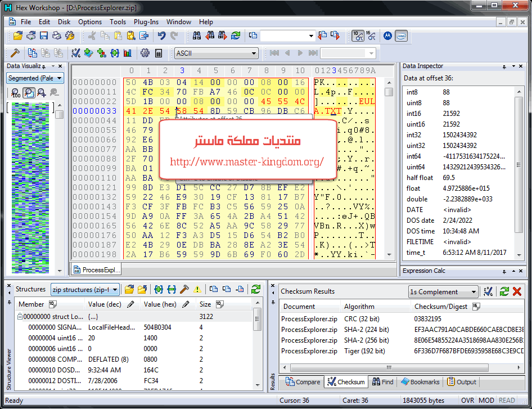532x409 pixels.
Task: Select the uint32 row in Data Inspector
Action: click(x=459, y=146)
